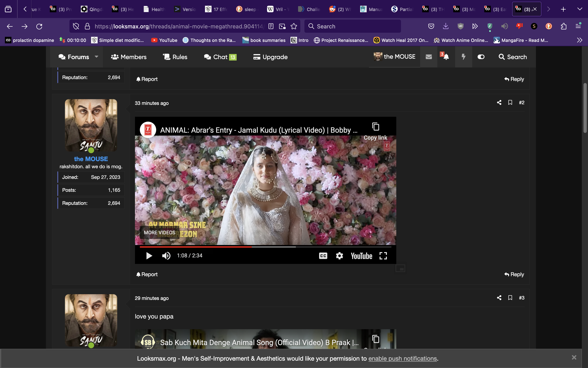The height and width of the screenshot is (368, 588).
Task: Open the video on YouTube via logo
Action: click(x=361, y=256)
